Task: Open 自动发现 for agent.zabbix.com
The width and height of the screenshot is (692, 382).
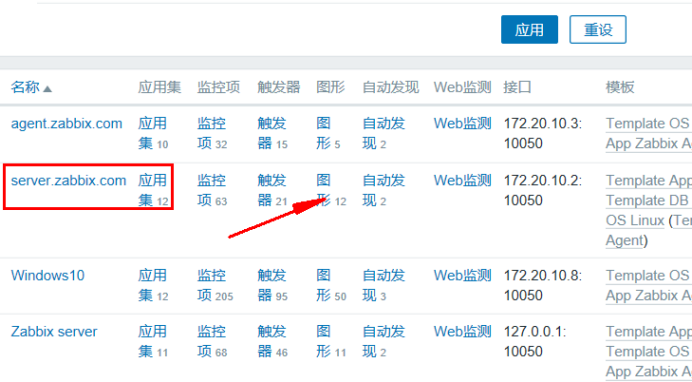Action: click(x=384, y=133)
